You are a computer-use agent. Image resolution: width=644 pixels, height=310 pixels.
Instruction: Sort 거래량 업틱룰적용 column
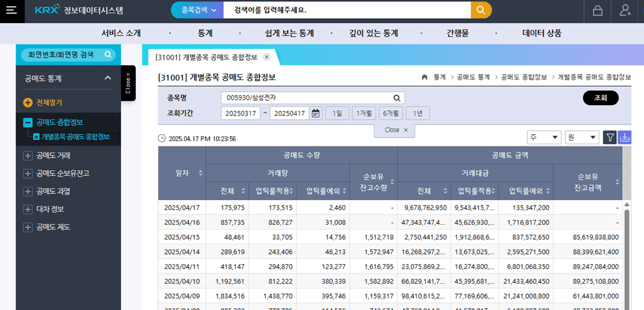coord(291,191)
